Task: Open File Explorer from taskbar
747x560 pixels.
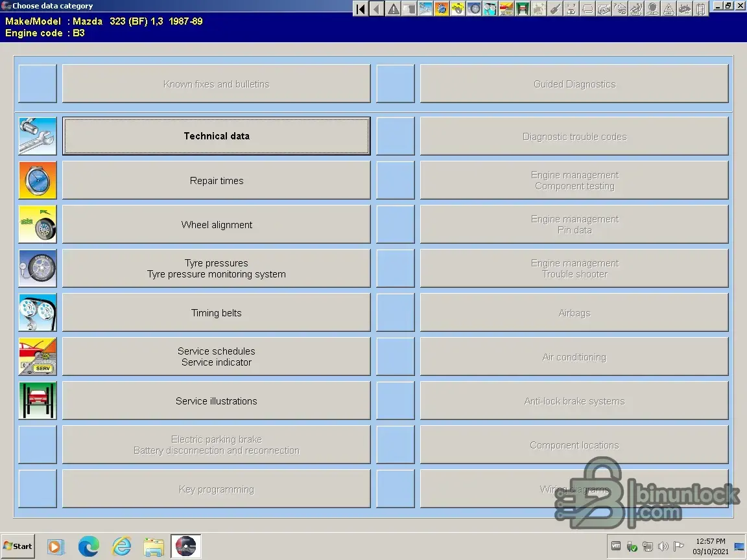Action: coord(154,546)
